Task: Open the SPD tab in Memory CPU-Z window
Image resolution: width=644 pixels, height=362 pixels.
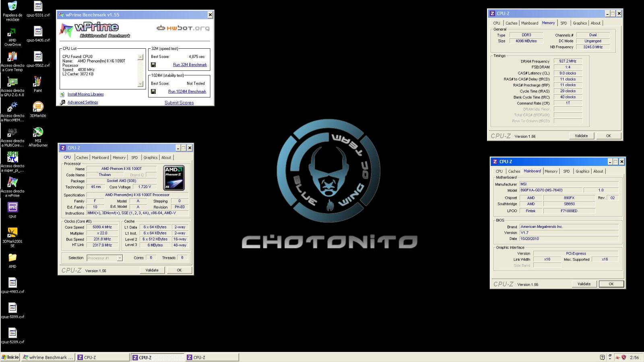Action: [x=563, y=23]
